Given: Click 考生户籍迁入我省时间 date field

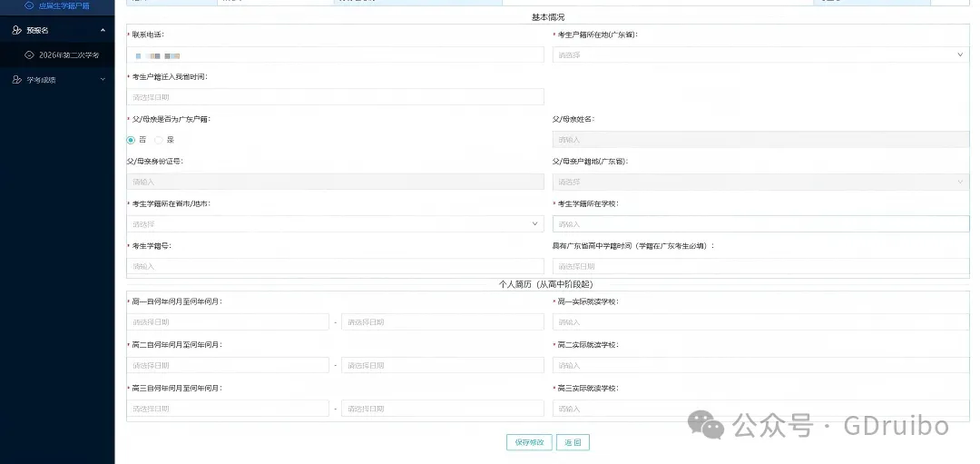Looking at the screenshot, I should coord(335,97).
